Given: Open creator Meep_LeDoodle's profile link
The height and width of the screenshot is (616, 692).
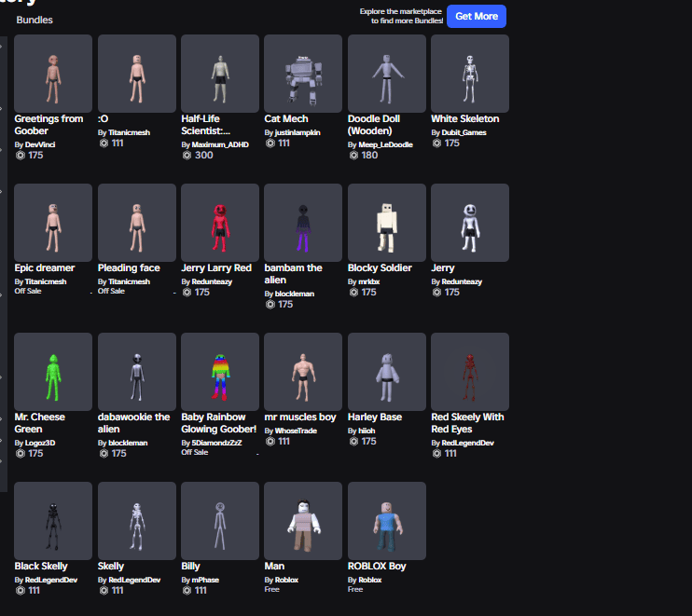Looking at the screenshot, I should coord(386,144).
